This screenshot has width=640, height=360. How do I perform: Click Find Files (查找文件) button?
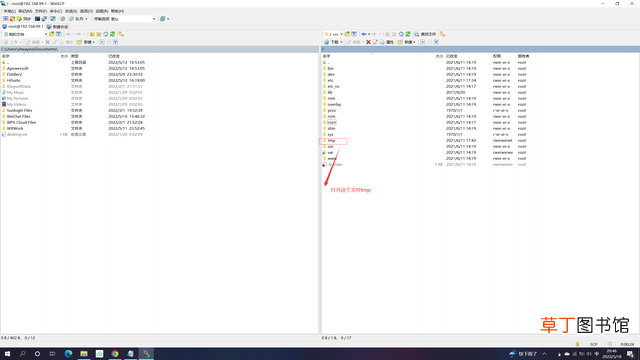point(425,34)
